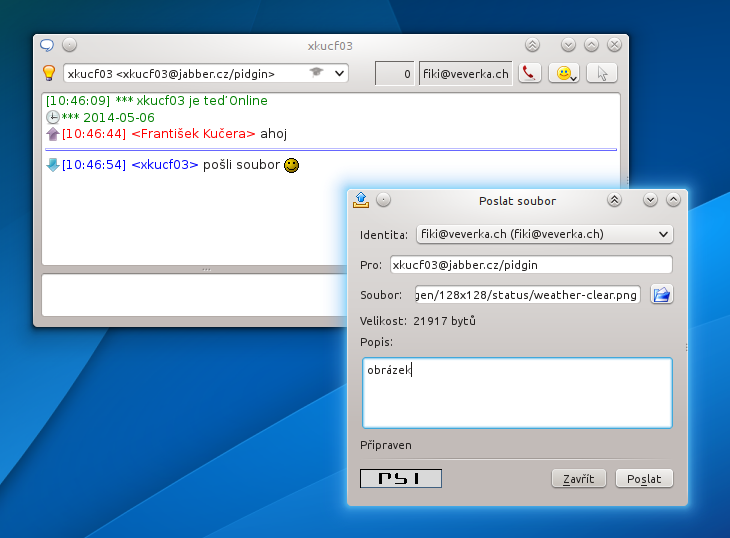730x538 pixels.
Task: Click the '[10:46:44]' timestamp
Action: pos(94,134)
